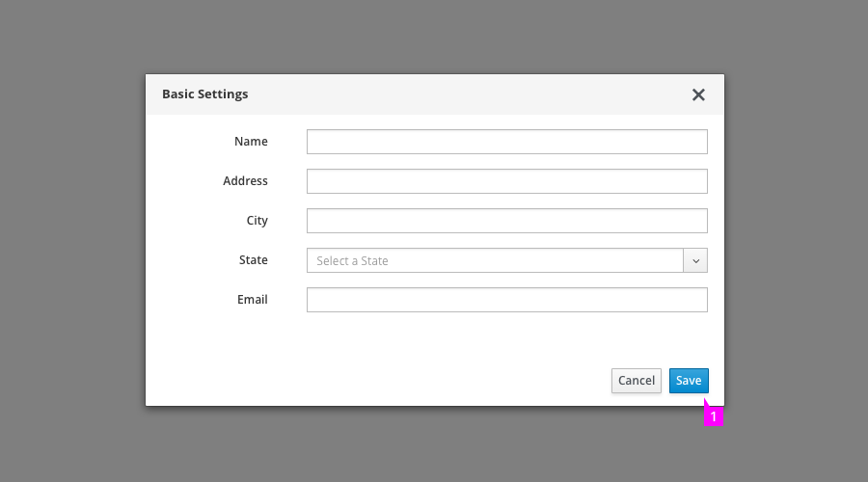Click the Basic Settings title text
The image size is (868, 482).
click(x=204, y=94)
